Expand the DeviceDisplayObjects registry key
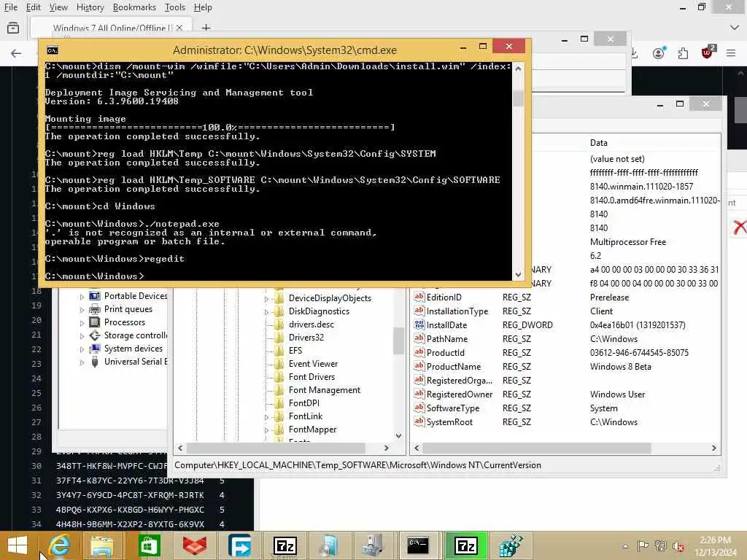 click(x=266, y=299)
